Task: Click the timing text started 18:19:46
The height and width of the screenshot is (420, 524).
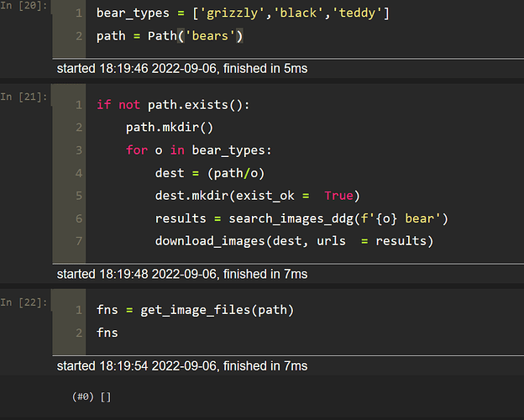Action: (x=181, y=68)
